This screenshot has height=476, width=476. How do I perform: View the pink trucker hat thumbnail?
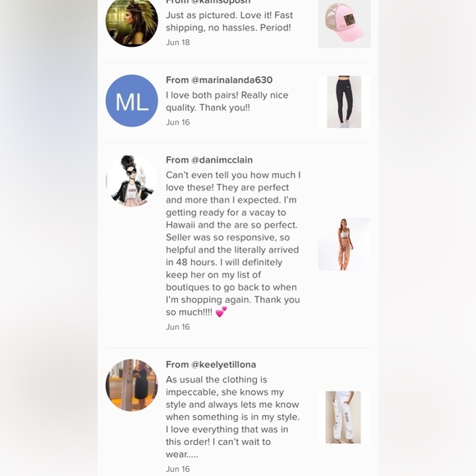[344, 24]
